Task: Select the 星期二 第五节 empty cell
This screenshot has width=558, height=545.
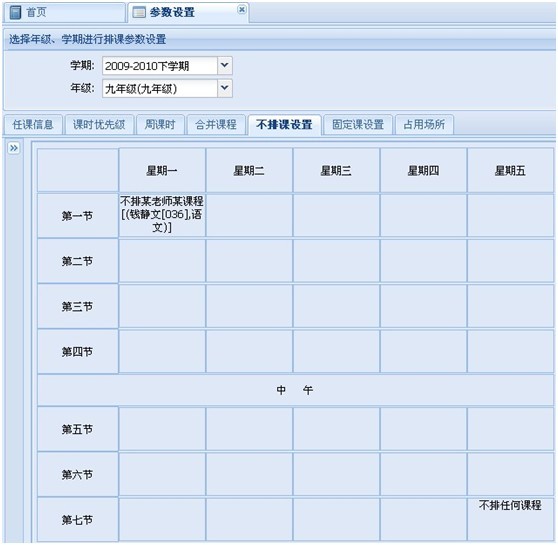Action: pos(249,429)
